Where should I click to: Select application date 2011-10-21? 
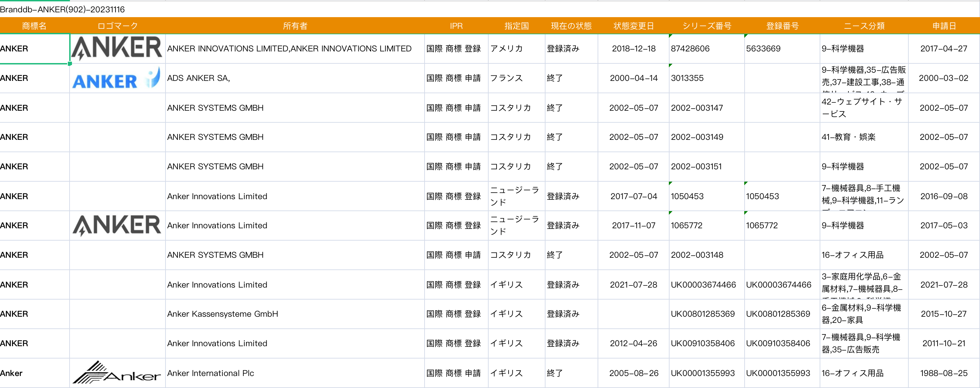coord(944,343)
